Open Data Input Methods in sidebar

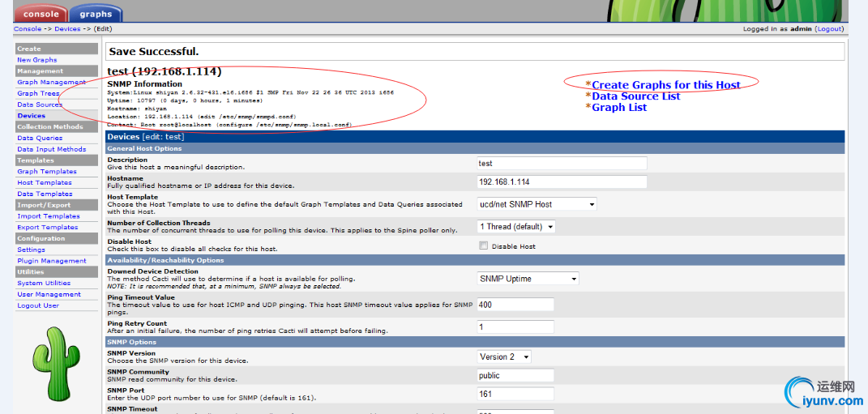point(51,149)
